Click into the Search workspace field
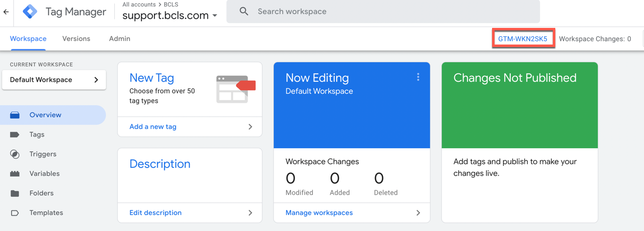Image resolution: width=644 pixels, height=231 pixels. [x=383, y=11]
